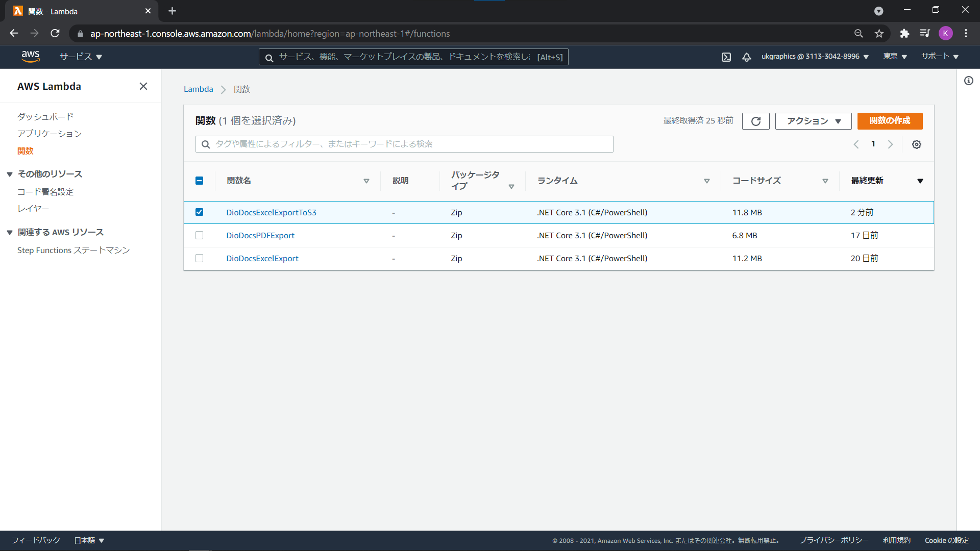
Task: Close the AWS Lambda side navigation
Action: point(143,86)
